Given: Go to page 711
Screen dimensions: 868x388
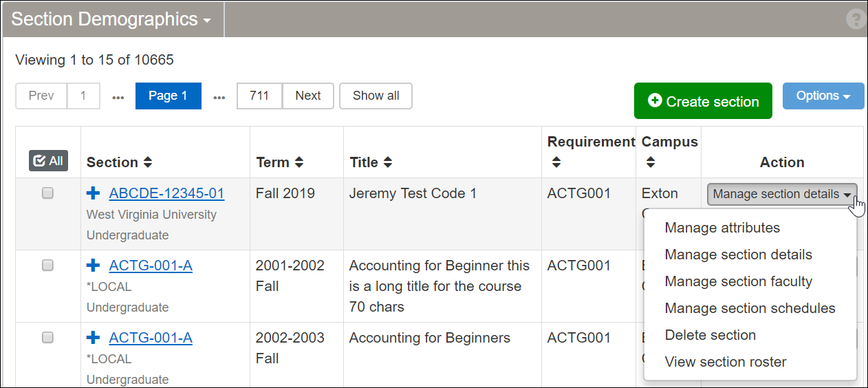Looking at the screenshot, I should tap(259, 96).
